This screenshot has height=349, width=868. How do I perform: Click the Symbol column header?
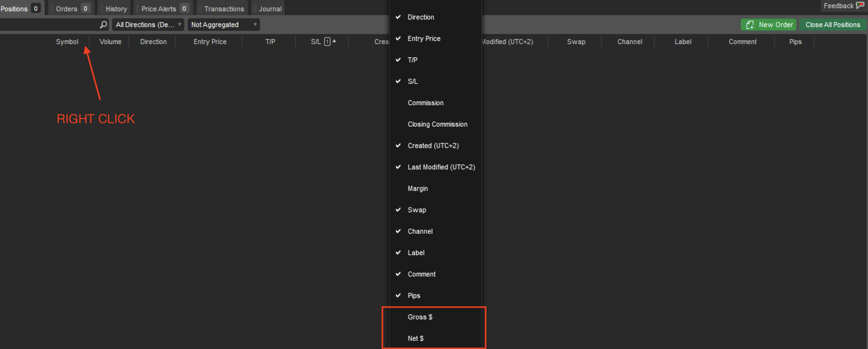tap(67, 41)
